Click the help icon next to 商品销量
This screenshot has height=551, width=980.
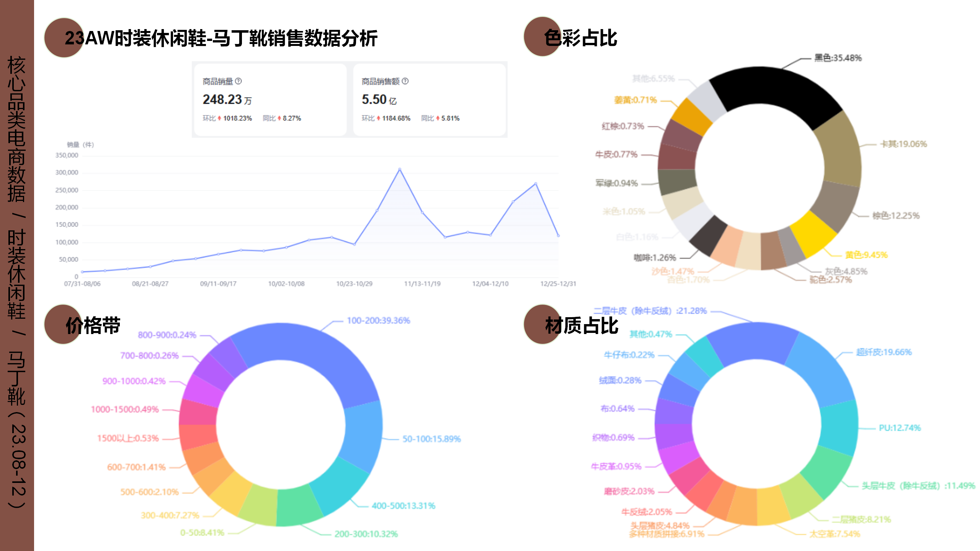238,81
